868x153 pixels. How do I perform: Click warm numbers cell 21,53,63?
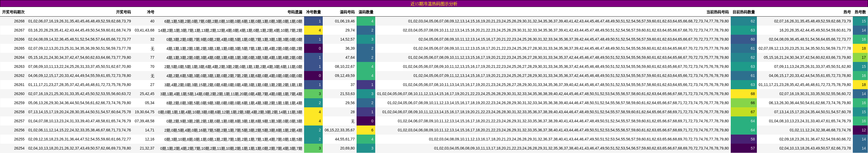pyautogui.click(x=348, y=93)
